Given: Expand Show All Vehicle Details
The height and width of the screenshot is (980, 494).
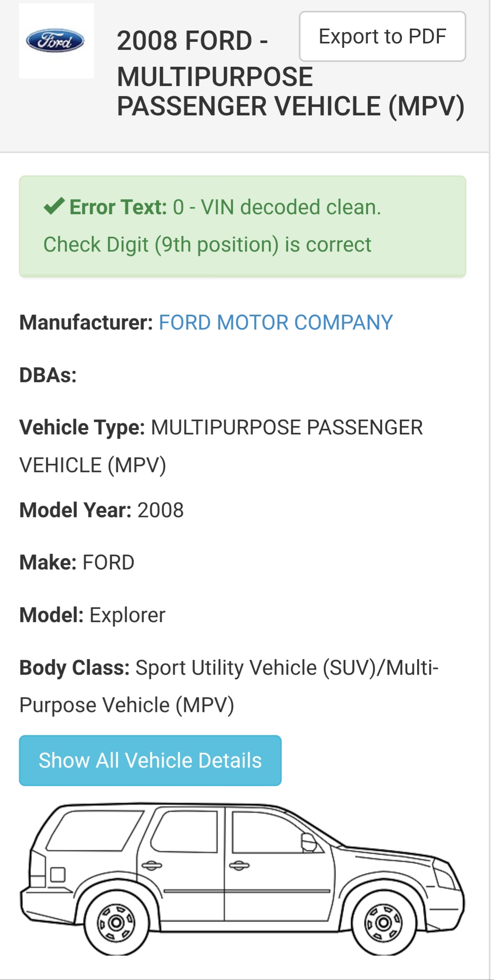Looking at the screenshot, I should tap(150, 760).
